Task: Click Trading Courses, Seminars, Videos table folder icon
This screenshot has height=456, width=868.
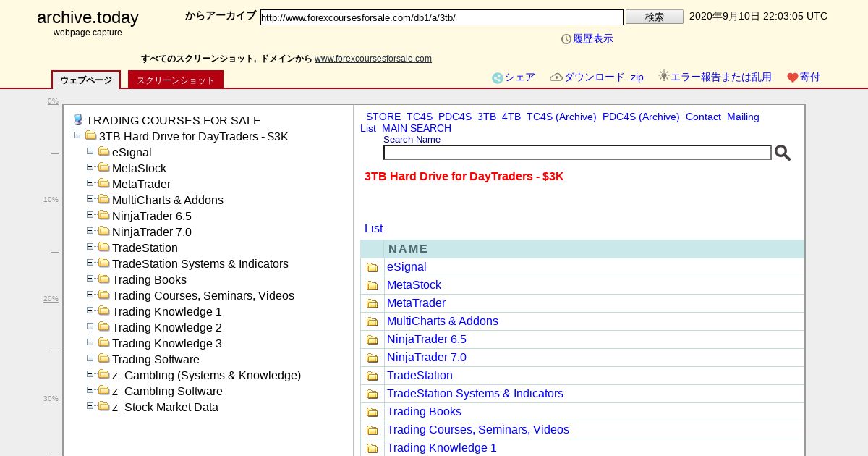Action: pos(373,430)
